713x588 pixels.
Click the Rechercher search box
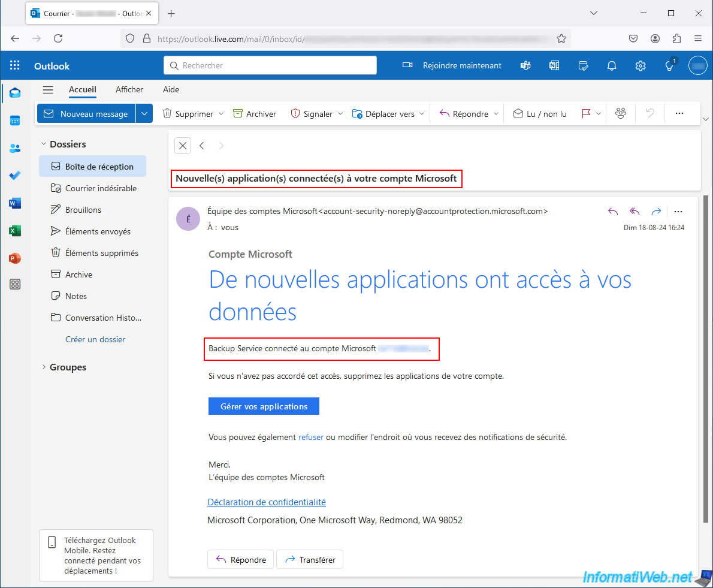tap(270, 65)
